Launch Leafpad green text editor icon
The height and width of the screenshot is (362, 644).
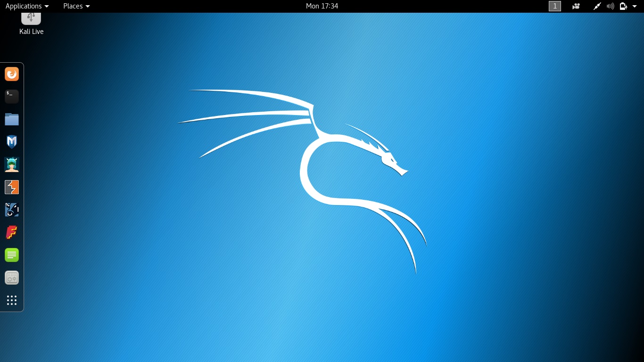click(12, 255)
